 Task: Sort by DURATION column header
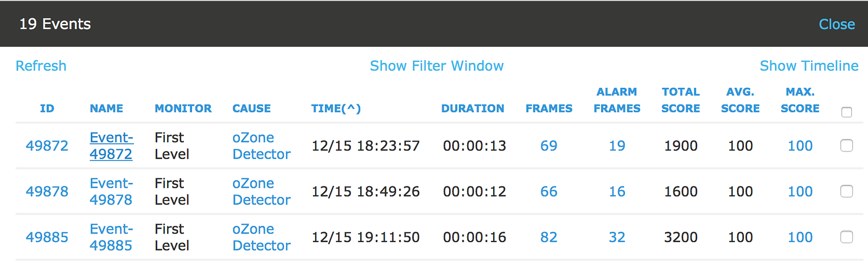coord(473,109)
